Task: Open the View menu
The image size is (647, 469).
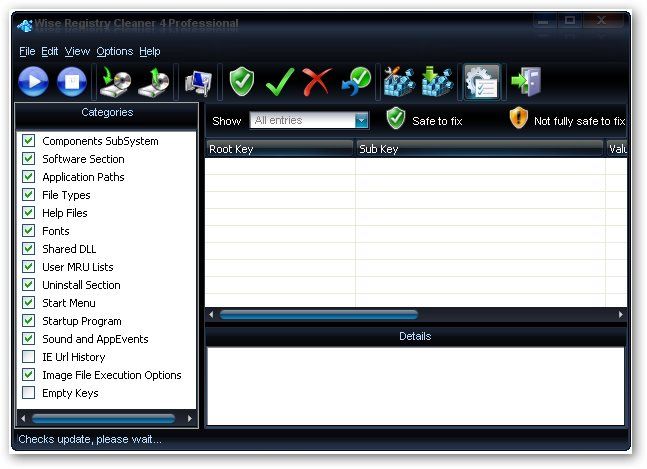Action: tap(77, 51)
